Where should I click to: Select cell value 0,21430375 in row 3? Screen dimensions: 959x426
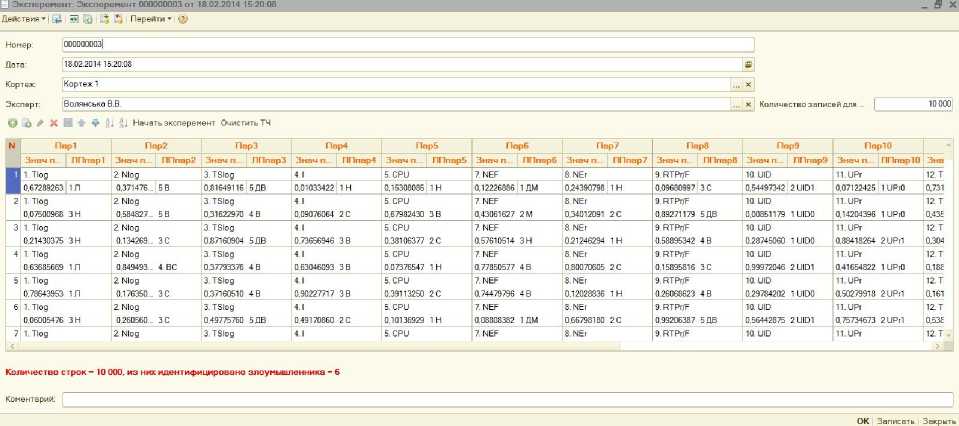[x=43, y=241]
